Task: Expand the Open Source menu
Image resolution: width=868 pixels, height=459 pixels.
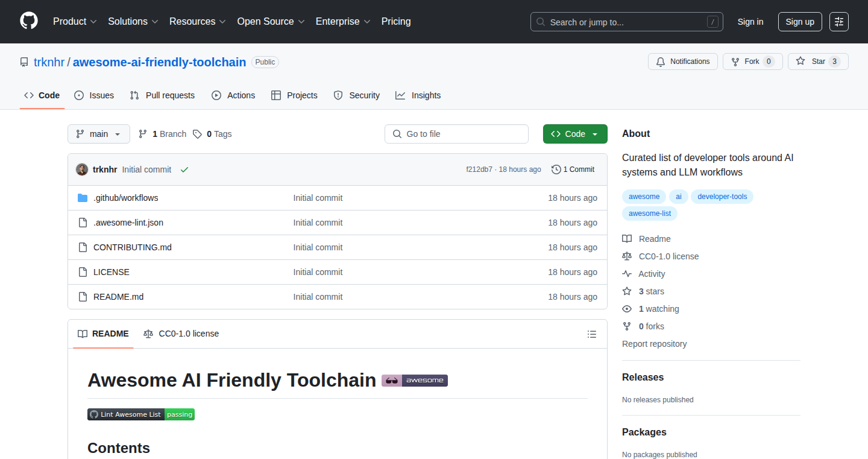Action: pos(271,22)
